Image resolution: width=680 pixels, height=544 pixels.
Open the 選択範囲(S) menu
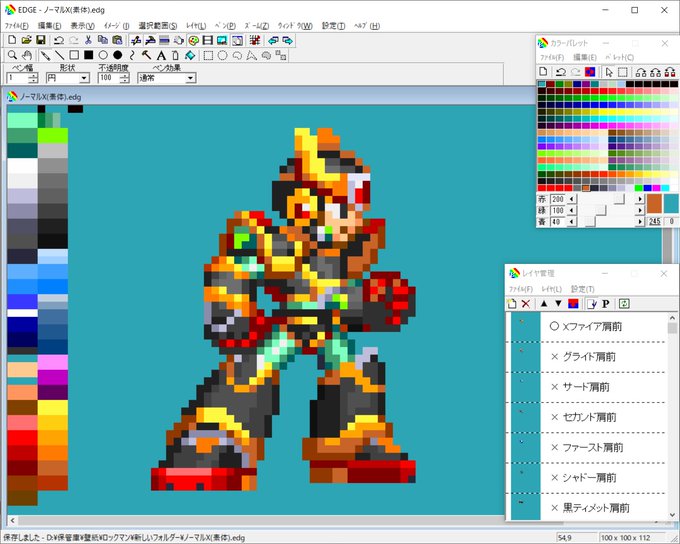coord(158,26)
